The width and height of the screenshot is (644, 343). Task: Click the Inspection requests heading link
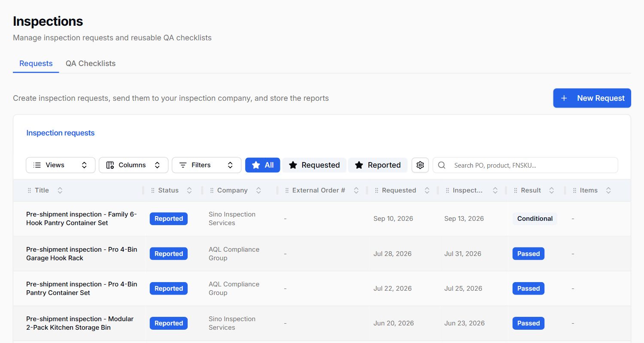(61, 133)
